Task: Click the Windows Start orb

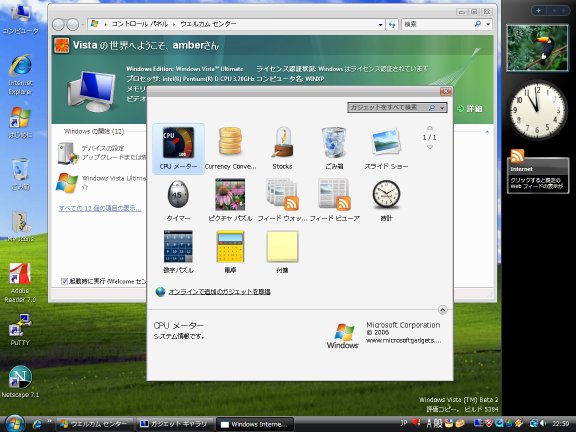Action: [x=15, y=424]
